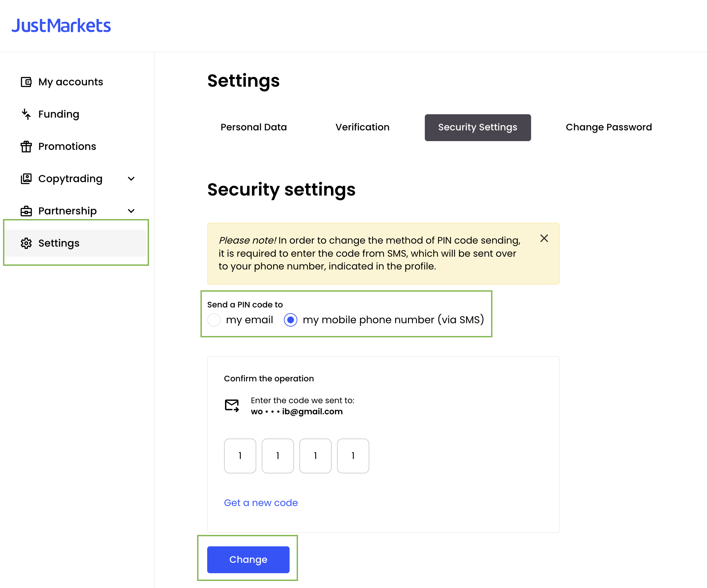Click the JustMarkets logo
The image size is (707, 588).
(61, 26)
